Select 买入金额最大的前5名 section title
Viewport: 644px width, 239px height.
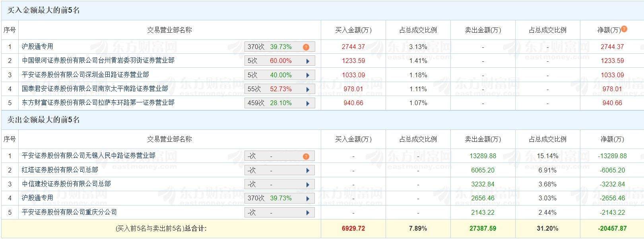pos(44,10)
